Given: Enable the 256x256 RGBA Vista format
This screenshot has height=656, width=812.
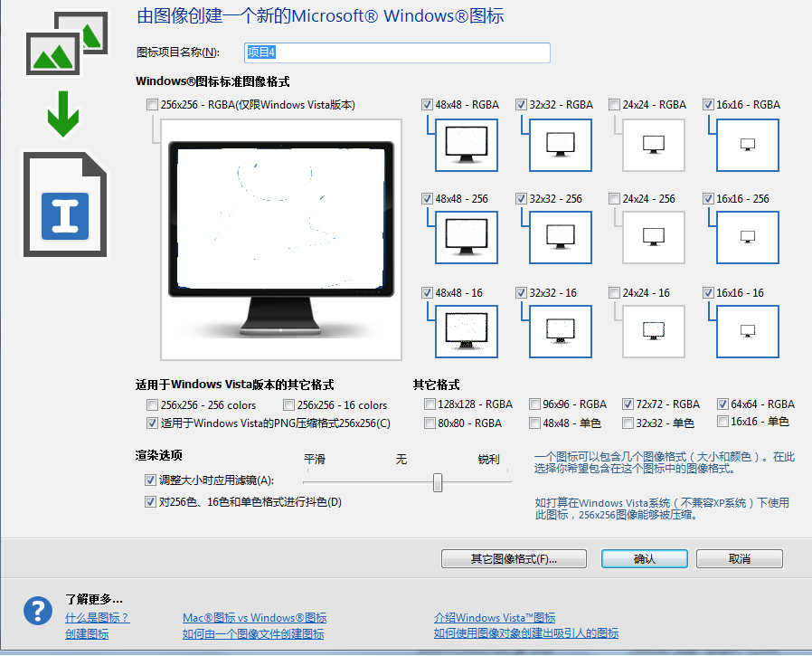Looking at the screenshot, I should click(152, 105).
